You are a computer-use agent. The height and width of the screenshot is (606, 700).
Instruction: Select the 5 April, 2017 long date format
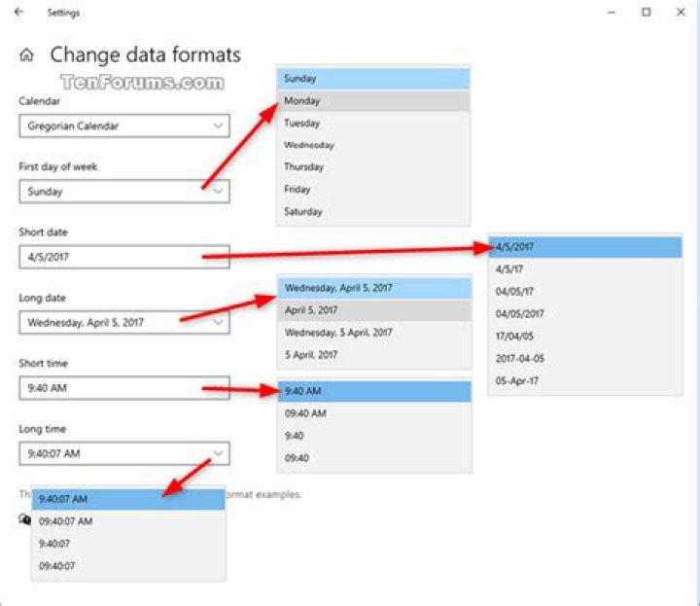(x=374, y=355)
